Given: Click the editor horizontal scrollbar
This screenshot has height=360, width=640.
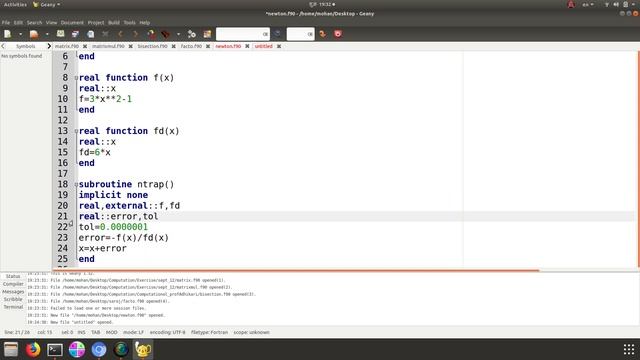Looking at the screenshot, I should (x=296, y=270).
